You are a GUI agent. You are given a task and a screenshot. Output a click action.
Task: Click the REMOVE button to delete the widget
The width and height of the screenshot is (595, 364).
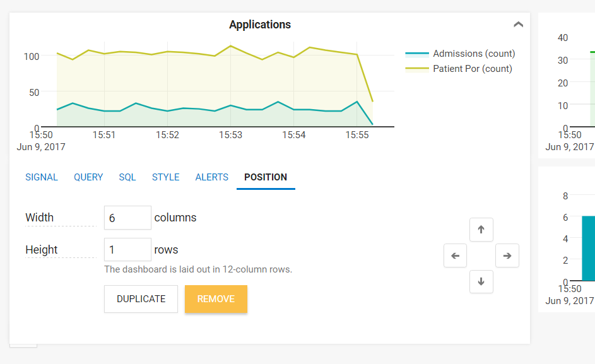tap(216, 298)
